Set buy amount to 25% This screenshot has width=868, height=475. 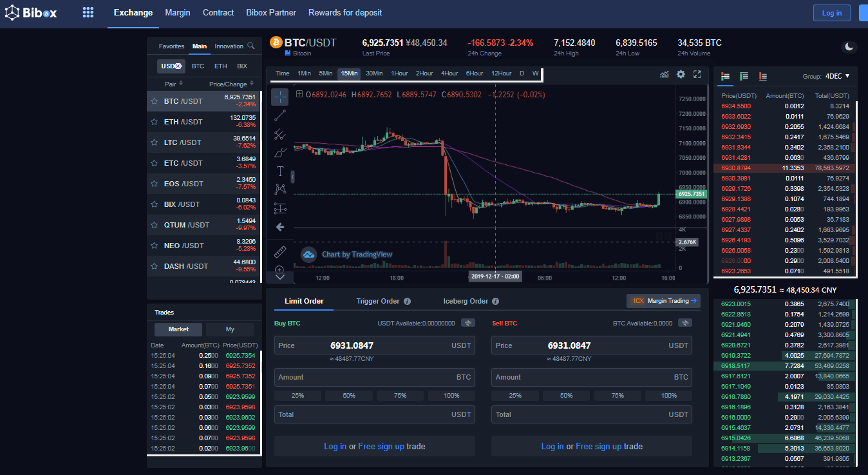[x=298, y=396]
